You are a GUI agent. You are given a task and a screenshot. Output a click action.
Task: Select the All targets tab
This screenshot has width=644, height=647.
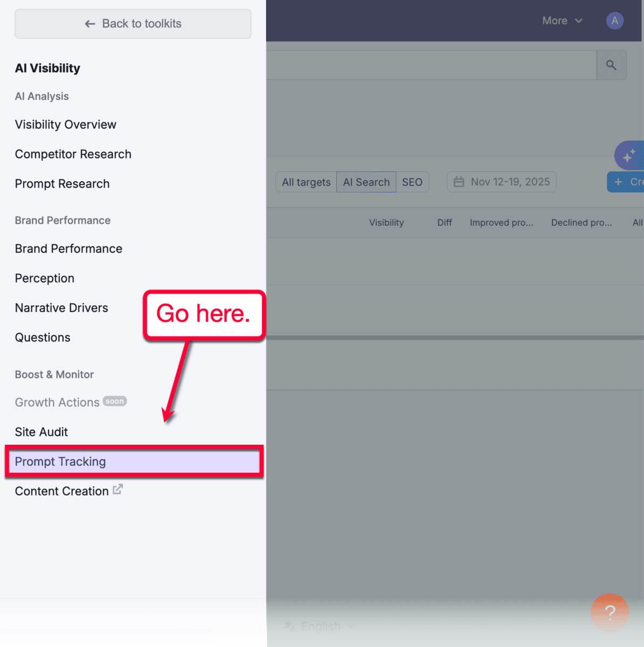306,182
